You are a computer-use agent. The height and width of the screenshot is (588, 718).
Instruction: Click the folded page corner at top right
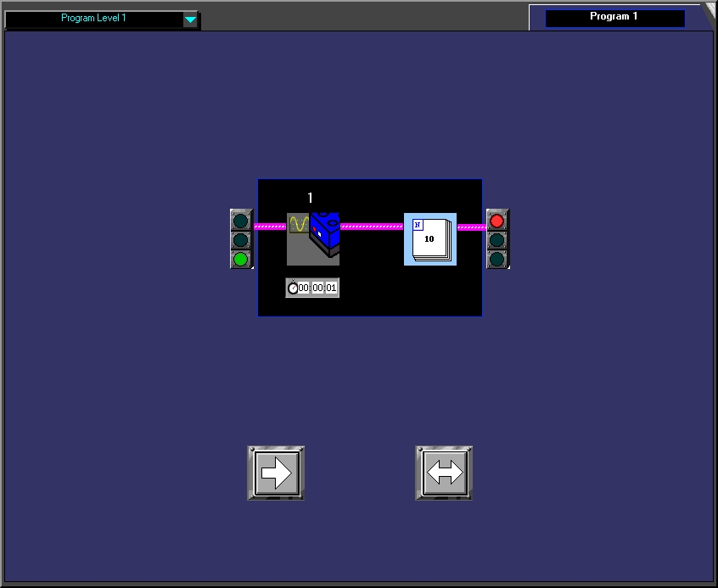709,8
